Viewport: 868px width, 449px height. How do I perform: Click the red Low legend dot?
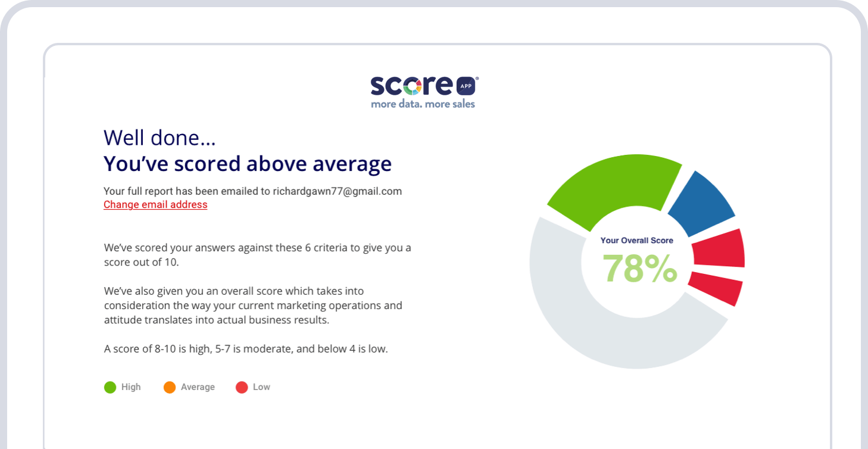[x=242, y=388]
